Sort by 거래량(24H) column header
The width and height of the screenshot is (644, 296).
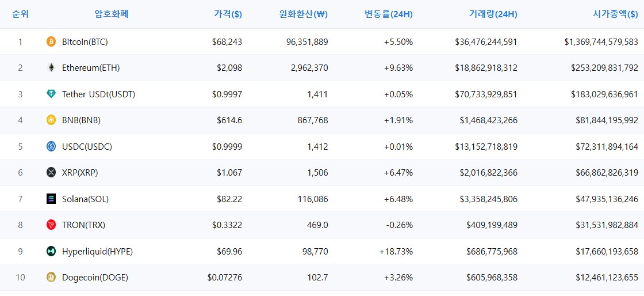coord(493,14)
